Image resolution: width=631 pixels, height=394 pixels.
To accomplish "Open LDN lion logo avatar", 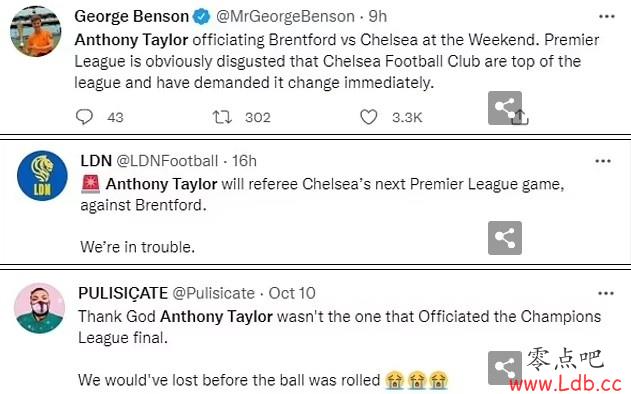I will tap(42, 176).
